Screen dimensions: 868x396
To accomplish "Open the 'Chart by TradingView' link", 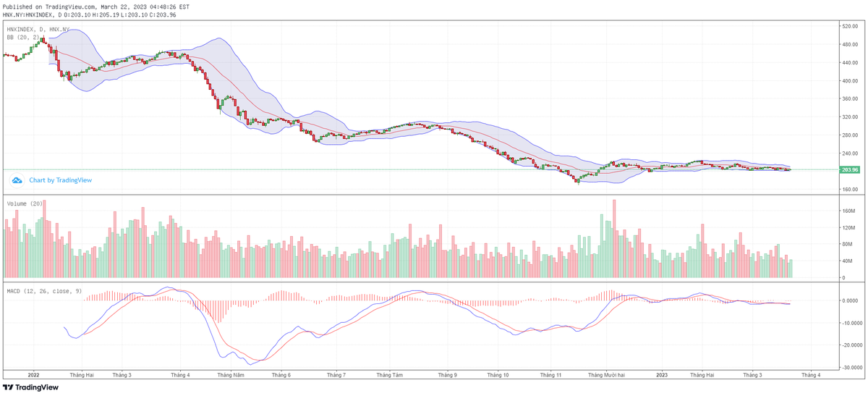I will [x=60, y=180].
